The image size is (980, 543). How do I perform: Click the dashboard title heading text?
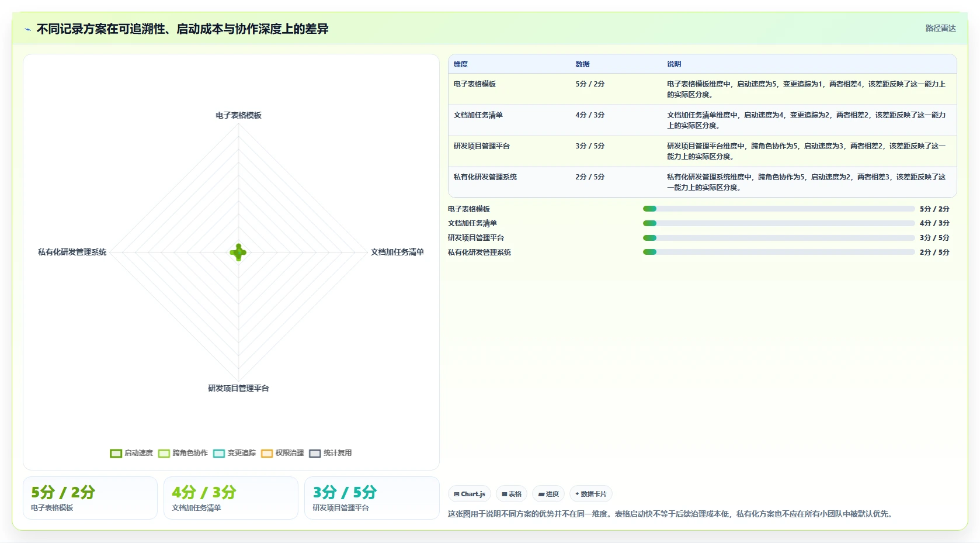[182, 29]
